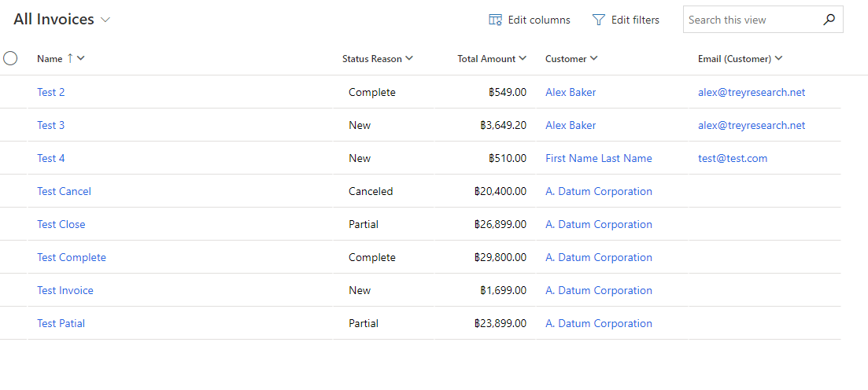Open the Test Complete invoice
Image resolution: width=868 pixels, height=390 pixels.
click(x=71, y=257)
